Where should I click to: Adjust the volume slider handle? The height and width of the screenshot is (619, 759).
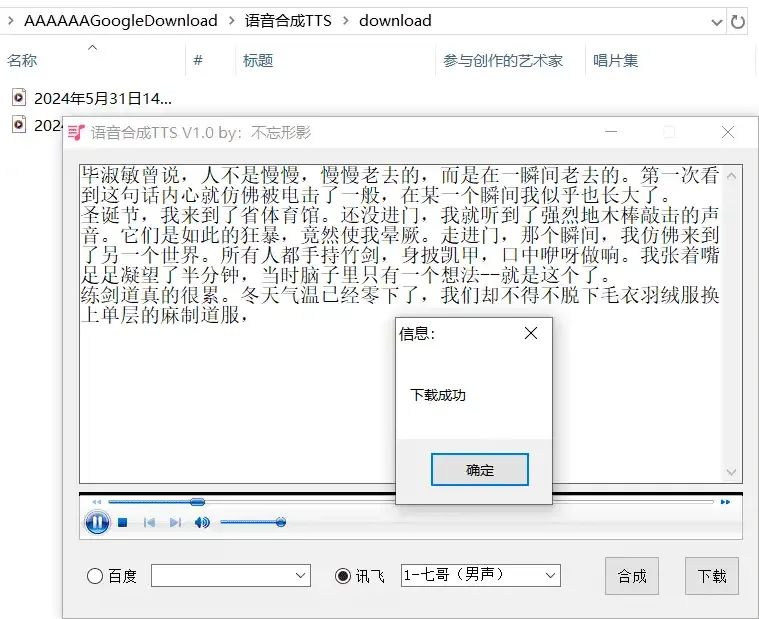280,522
